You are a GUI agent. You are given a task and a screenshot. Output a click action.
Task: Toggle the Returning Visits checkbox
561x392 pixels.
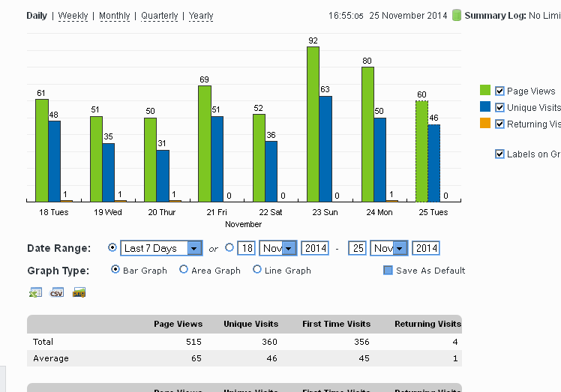499,124
